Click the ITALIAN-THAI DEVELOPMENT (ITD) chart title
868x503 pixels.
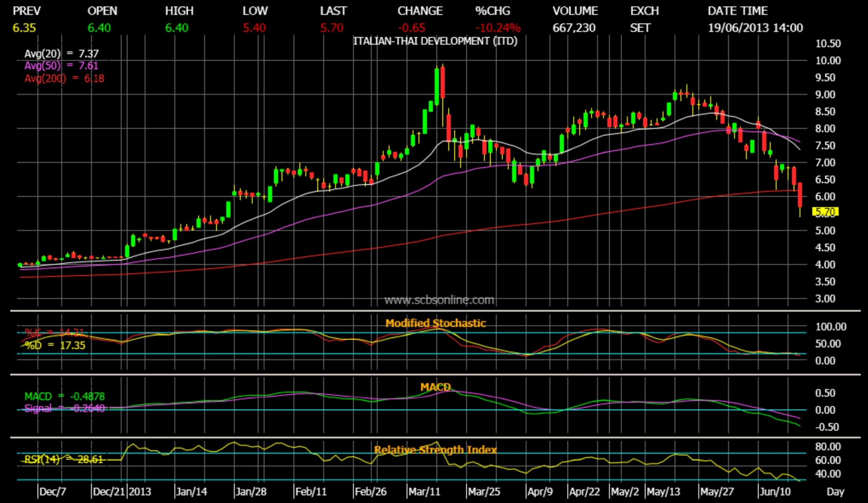pos(435,41)
